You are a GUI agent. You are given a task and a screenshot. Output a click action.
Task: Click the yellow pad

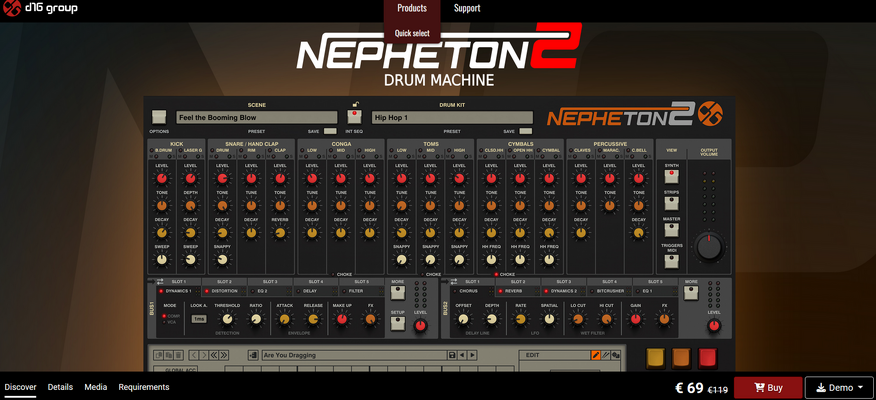point(656,359)
